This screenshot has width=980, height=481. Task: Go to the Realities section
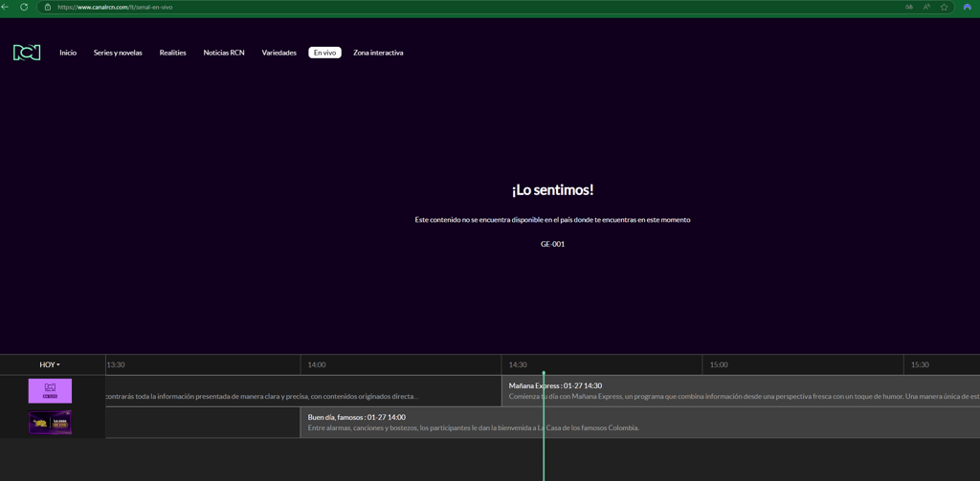[172, 54]
